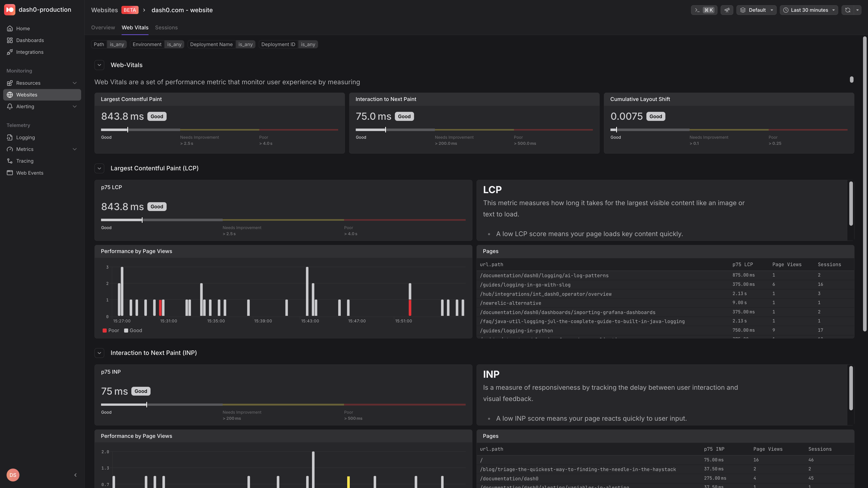868x488 pixels.
Task: Expand the Alerting submenu chevron
Action: (75, 107)
